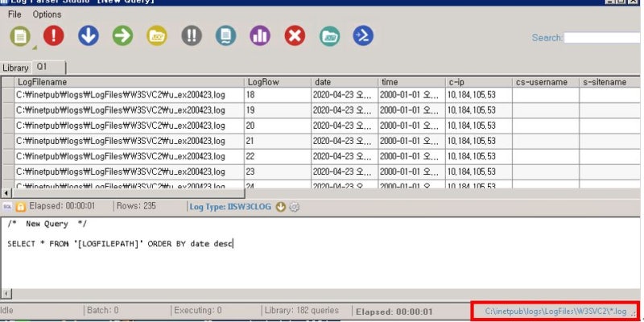Click the row selector for LogRow 21

coord(8,141)
